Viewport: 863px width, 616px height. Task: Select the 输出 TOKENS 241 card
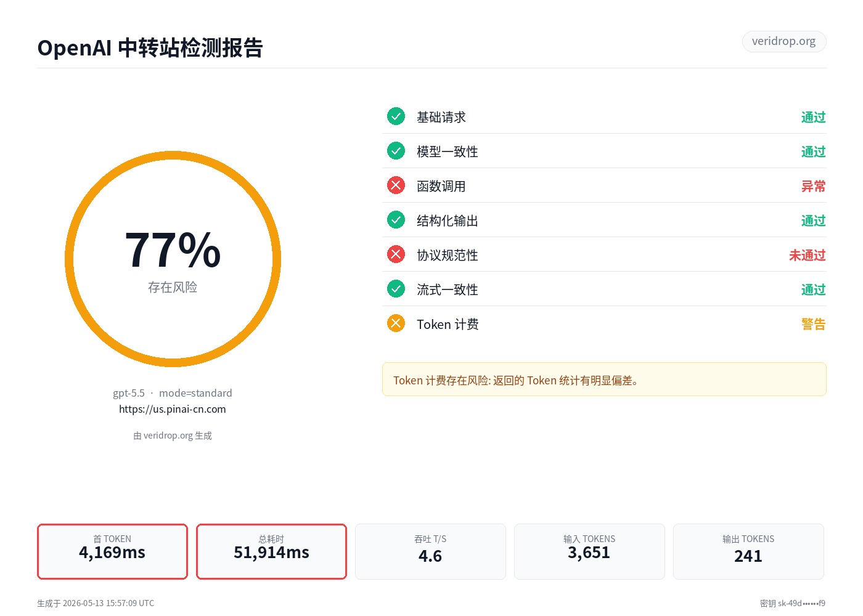point(748,551)
